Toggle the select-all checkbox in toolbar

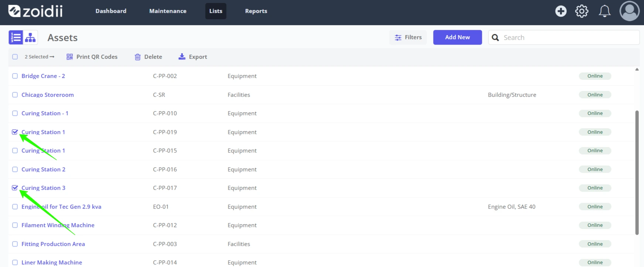tap(15, 57)
